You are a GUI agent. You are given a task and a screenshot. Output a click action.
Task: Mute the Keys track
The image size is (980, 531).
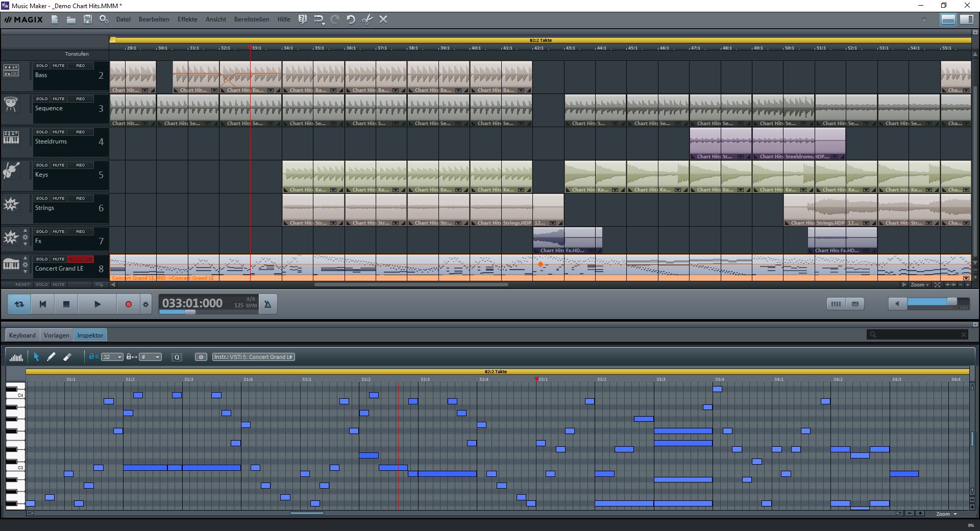pyautogui.click(x=59, y=165)
